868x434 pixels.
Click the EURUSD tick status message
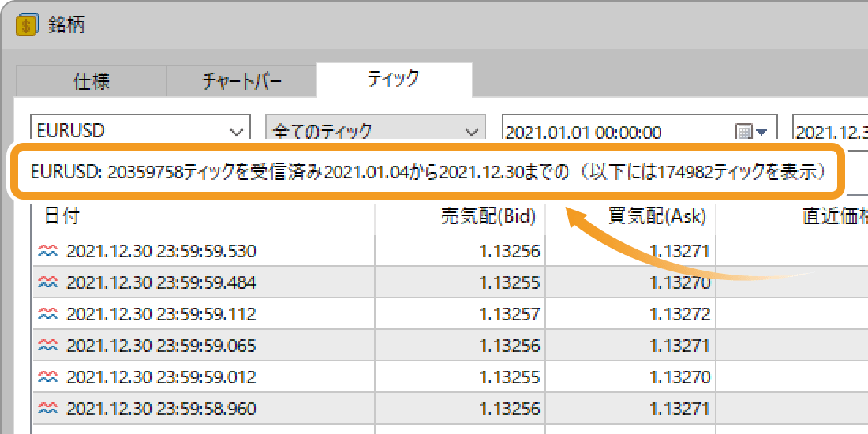pos(428,173)
